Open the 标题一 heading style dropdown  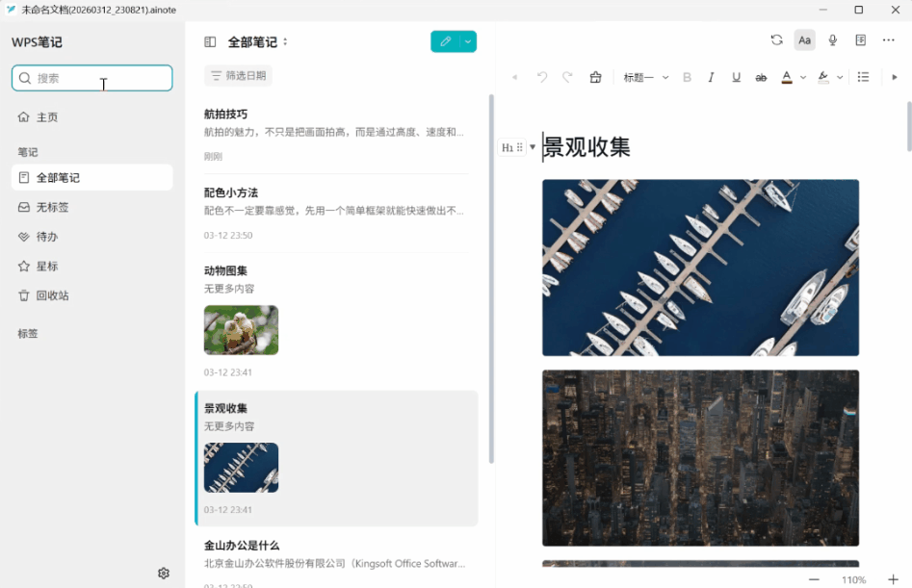pos(643,77)
